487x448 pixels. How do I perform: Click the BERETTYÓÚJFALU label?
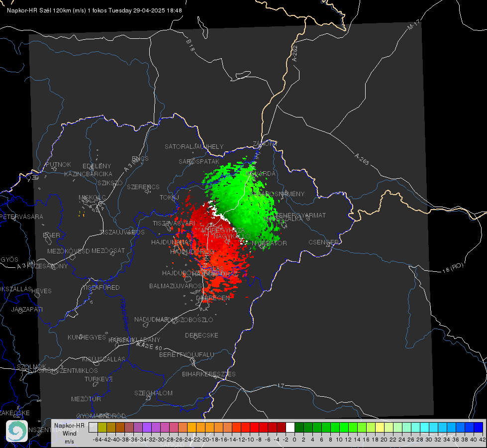(x=187, y=354)
